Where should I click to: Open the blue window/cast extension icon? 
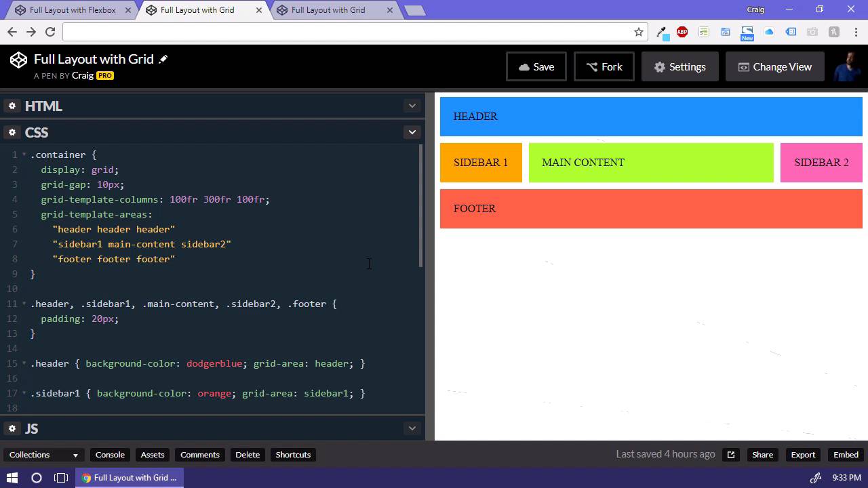click(726, 32)
